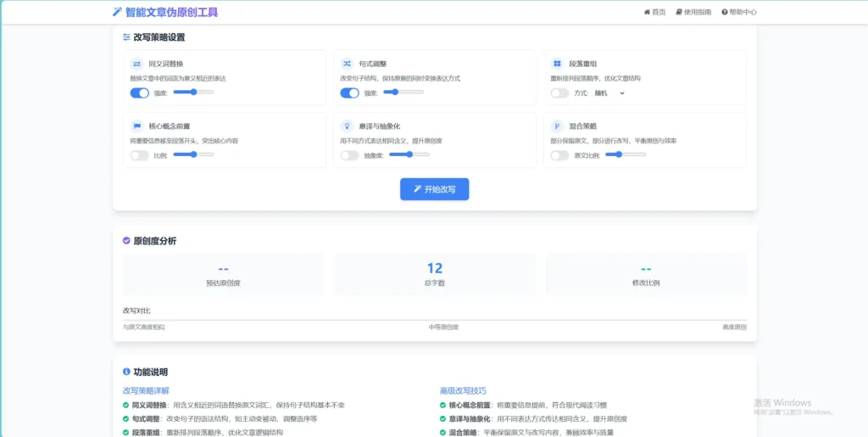Viewport: 868px width, 437px height.
Task: Click the 原创度分析 section heading
Action: tap(156, 241)
